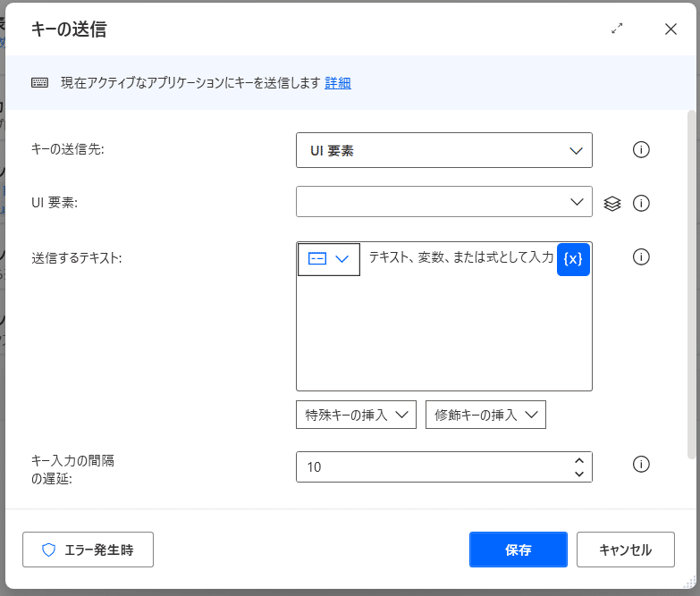Click info icon beside キー入力の間隔の遅延
The image size is (700, 596).
640,464
